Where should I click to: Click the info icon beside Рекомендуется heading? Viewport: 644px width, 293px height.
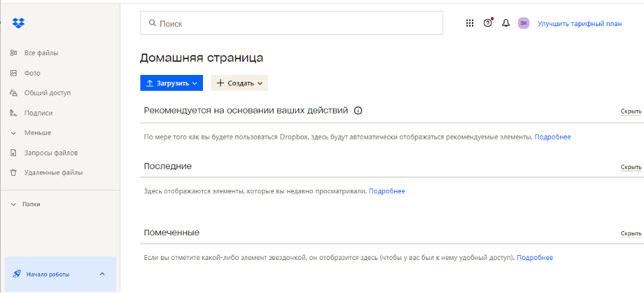pyautogui.click(x=358, y=110)
